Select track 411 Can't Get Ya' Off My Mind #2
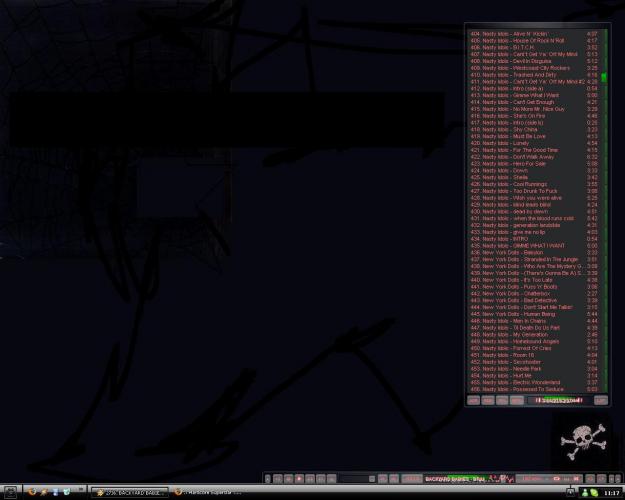 tap(533, 82)
